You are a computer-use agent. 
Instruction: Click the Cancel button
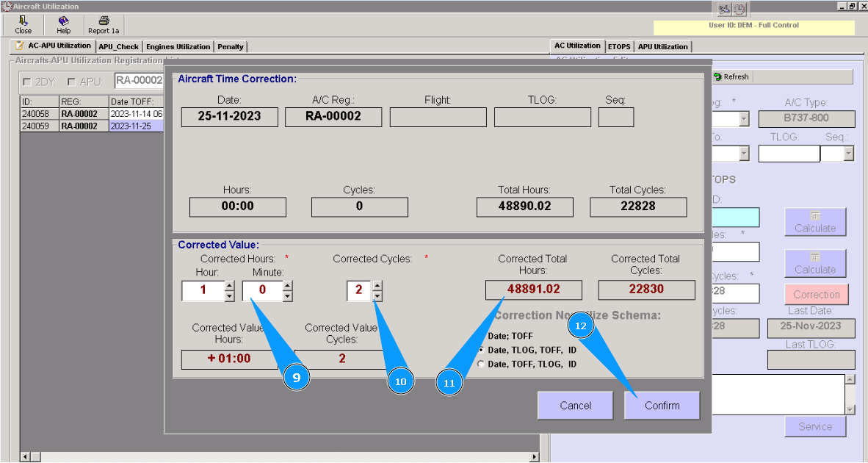point(575,406)
